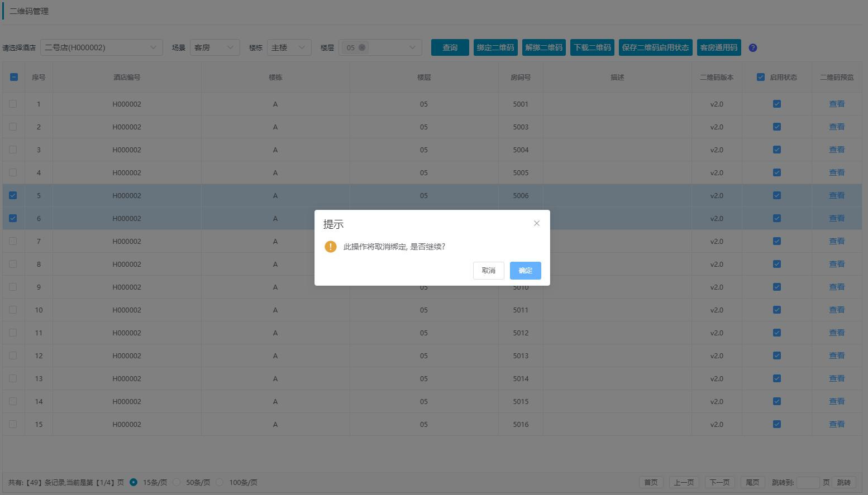Select the checkbox for row 1
This screenshot has height=495, width=868.
coord(13,104)
